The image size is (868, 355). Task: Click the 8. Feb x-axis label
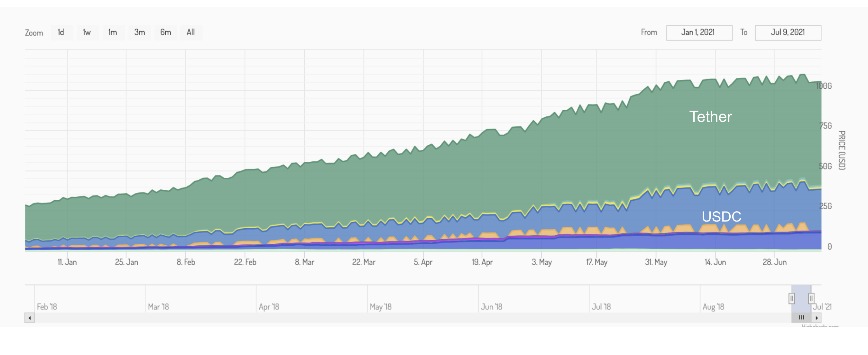(186, 262)
